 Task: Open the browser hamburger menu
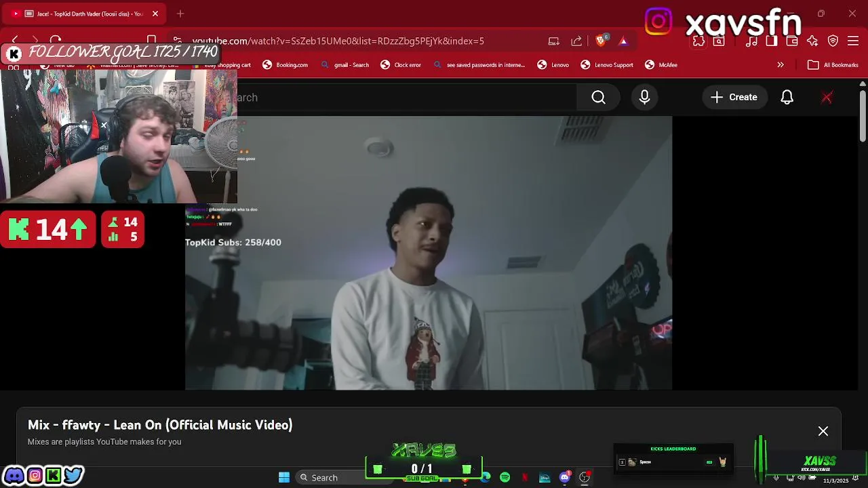(x=854, y=41)
